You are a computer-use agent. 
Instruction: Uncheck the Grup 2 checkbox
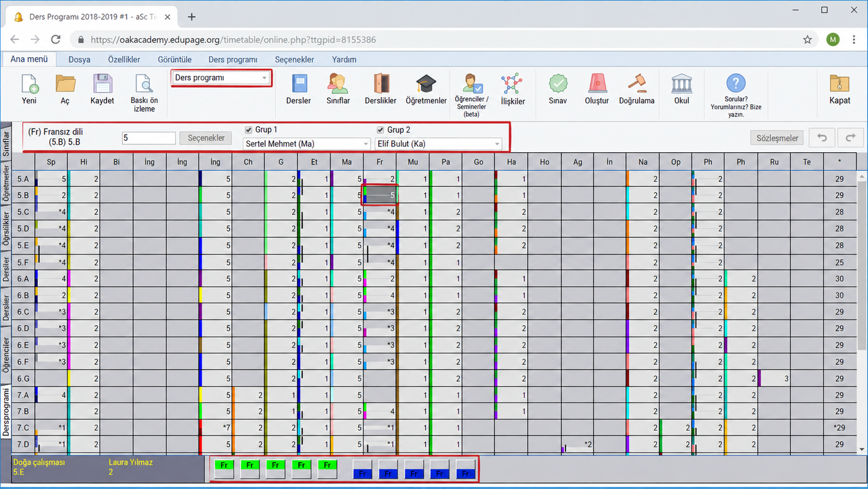pos(381,130)
